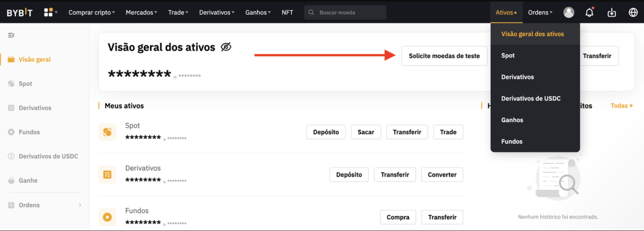
Task: Open the Derivativos top menu dropdown
Action: (217, 12)
